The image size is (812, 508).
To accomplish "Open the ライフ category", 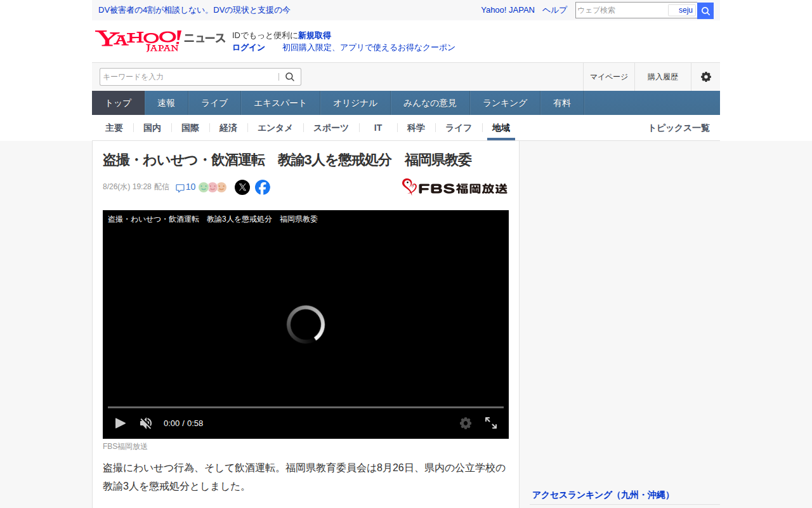I will 459,128.
